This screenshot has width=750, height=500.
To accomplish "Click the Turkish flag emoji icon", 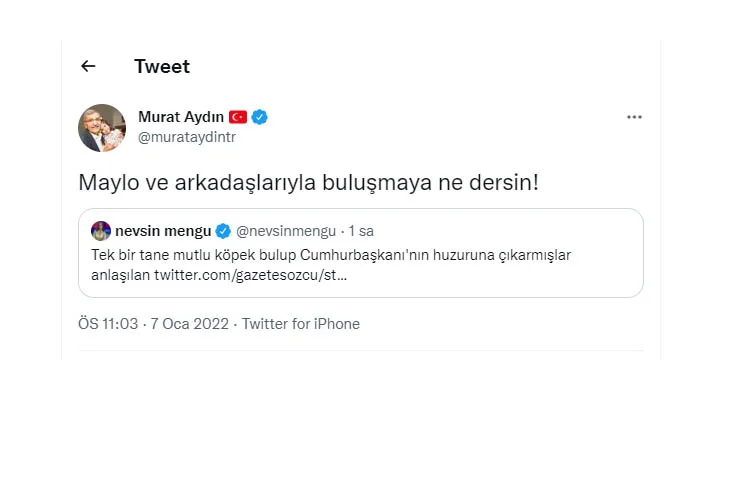I will pyautogui.click(x=238, y=117).
